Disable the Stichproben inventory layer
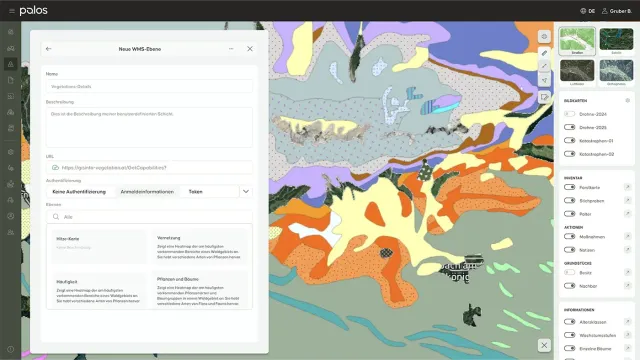The image size is (640, 360). point(569,200)
